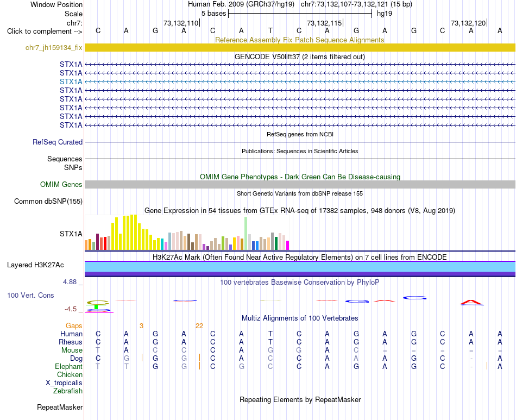The image size is (516, 420).
Task: Click 'Reference Assembly Fix Patch Sequence Alignments' title
Action: [x=299, y=40]
